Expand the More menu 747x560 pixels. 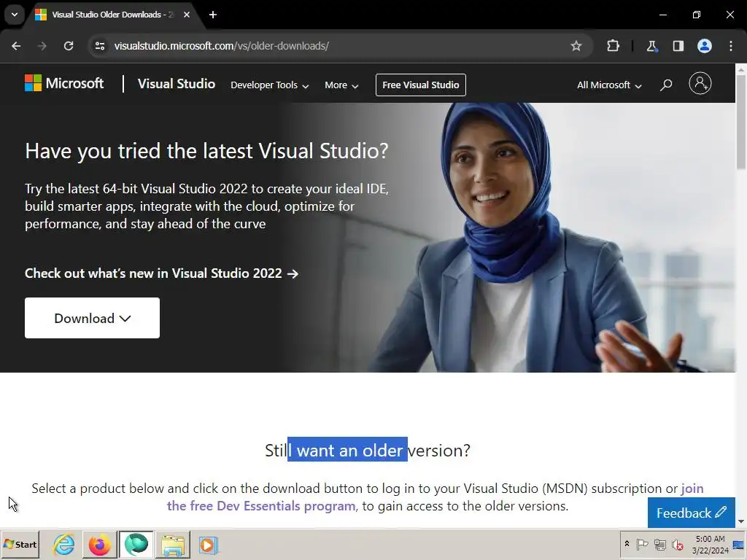pos(341,85)
